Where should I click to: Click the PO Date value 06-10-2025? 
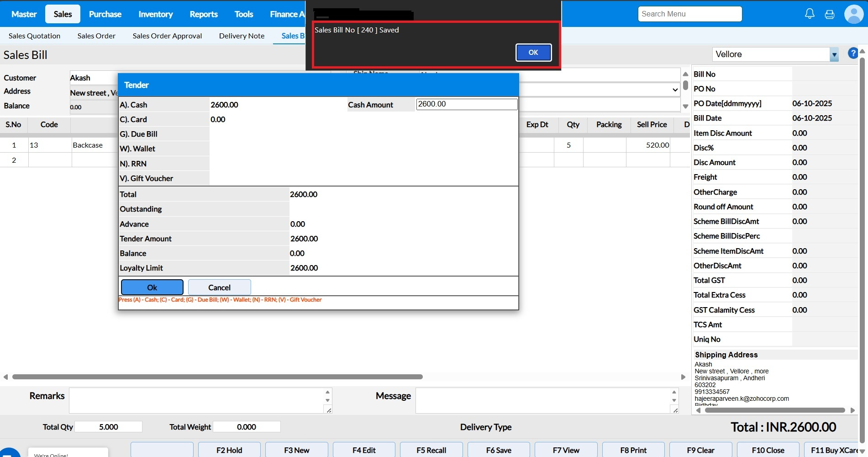[812, 103]
